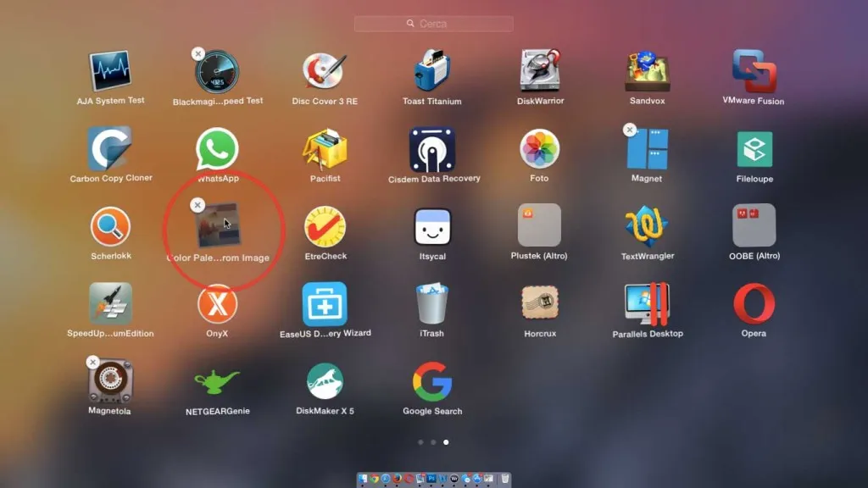
Task: Open NETGEARGenie
Action: pyautogui.click(x=219, y=385)
